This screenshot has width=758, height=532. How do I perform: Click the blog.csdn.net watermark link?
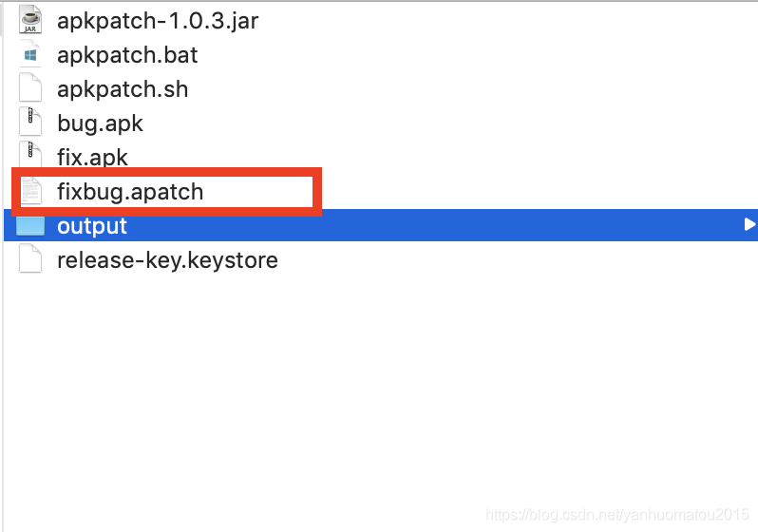pos(617,515)
